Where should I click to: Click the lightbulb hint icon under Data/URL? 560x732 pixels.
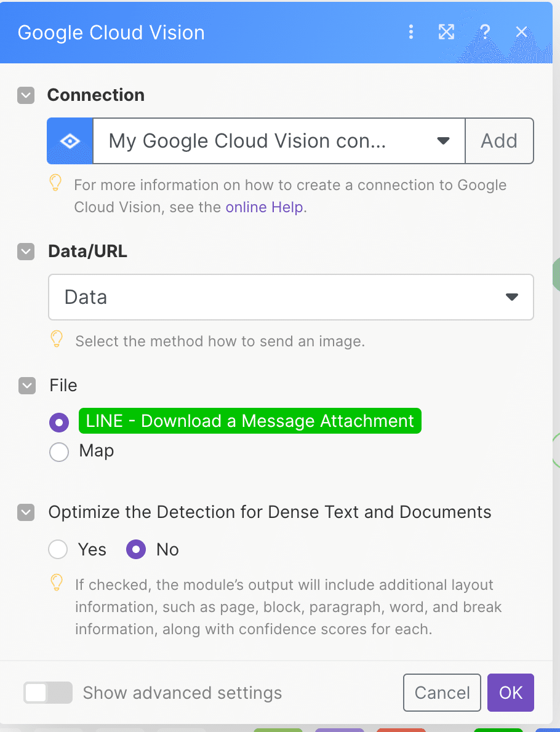57,339
